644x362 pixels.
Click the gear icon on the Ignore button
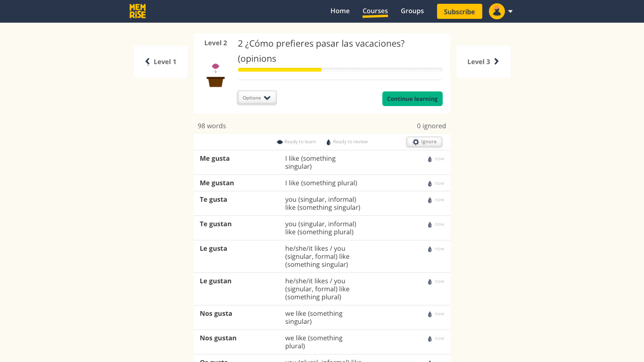(416, 141)
